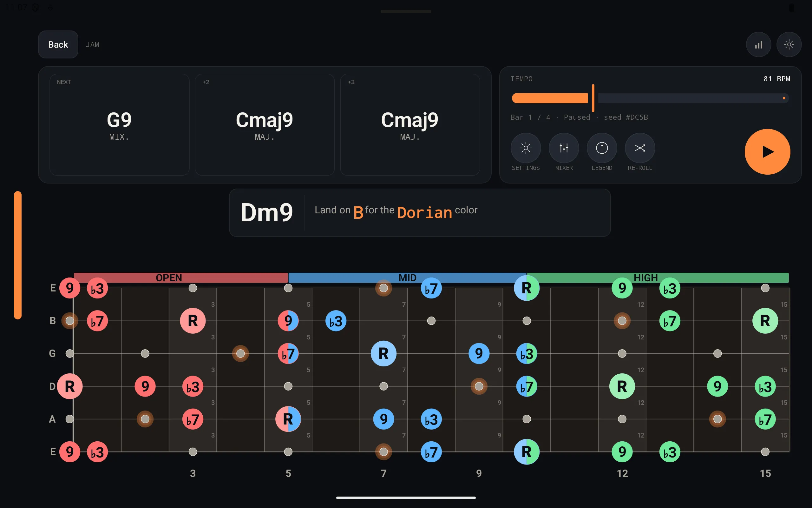
Task: Tap green b7 on A string fret 15
Action: pyautogui.click(x=765, y=419)
